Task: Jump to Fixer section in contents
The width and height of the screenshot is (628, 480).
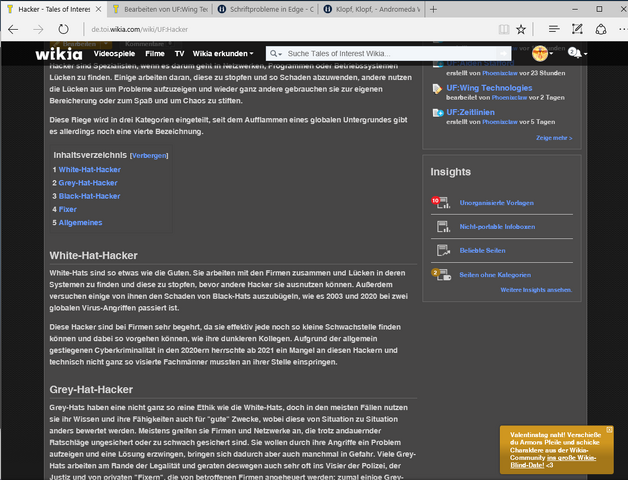Action: (67, 209)
